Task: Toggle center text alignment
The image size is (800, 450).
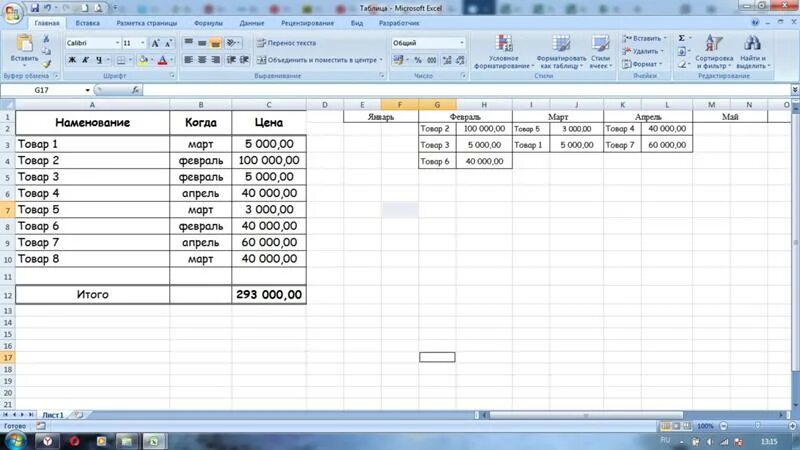Action: [x=202, y=60]
